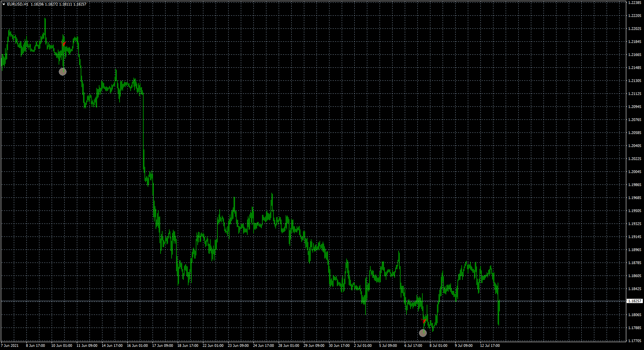This screenshot has width=644, height=350.
Task: Click the 6 Jul 17:00 time label
Action: coord(413,346)
